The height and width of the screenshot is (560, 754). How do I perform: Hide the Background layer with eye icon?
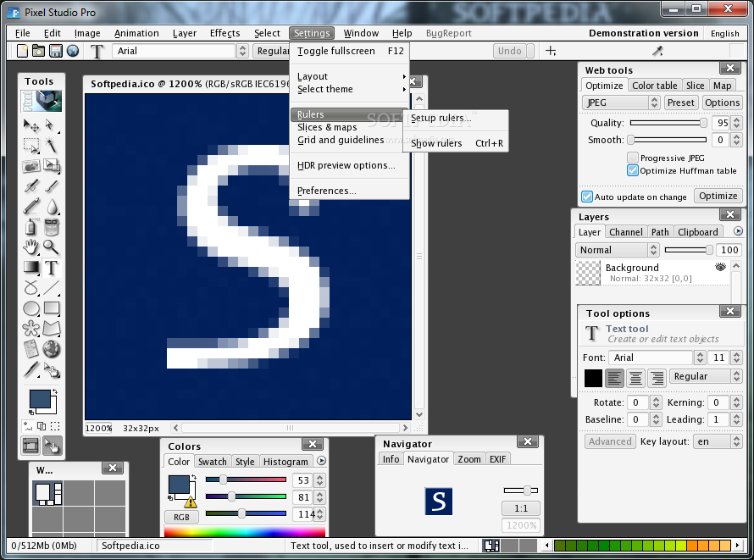point(720,267)
